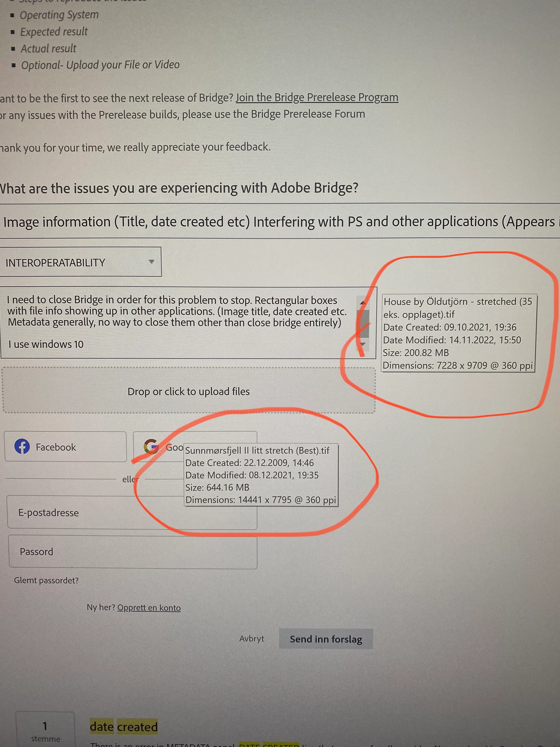Screen dimensions: 560x747
Task: Open the Glemt passordet? link
Action: [46, 580]
